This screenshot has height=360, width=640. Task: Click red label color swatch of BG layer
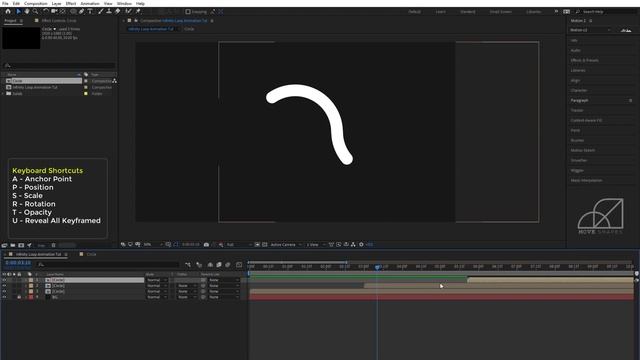[31, 297]
